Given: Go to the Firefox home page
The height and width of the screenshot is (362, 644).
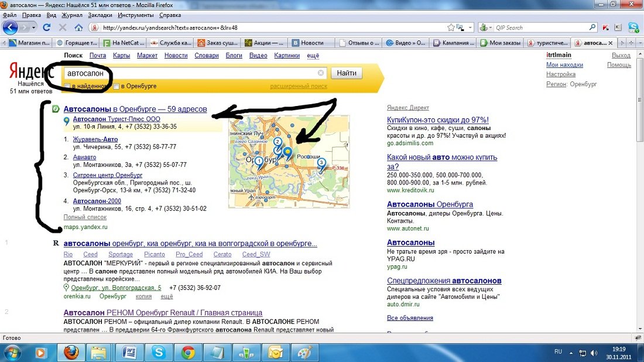Looking at the screenshot, I should pyautogui.click(x=78, y=28).
